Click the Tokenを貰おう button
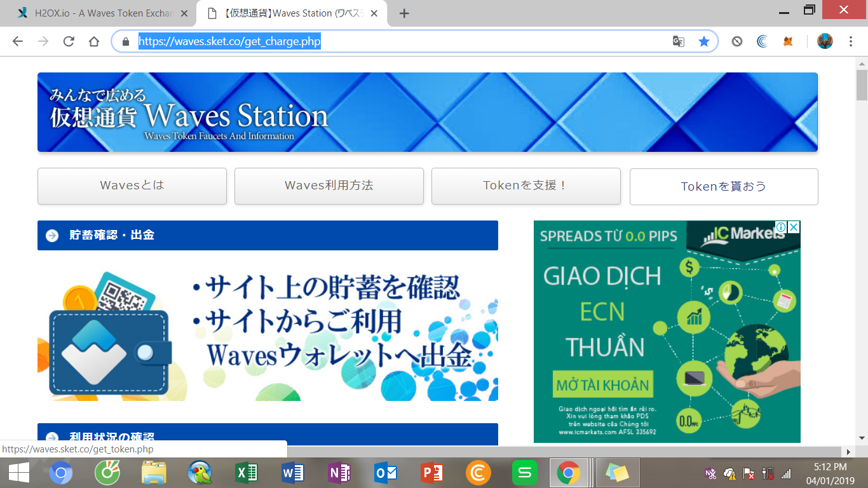This screenshot has height=488, width=868. tap(723, 186)
